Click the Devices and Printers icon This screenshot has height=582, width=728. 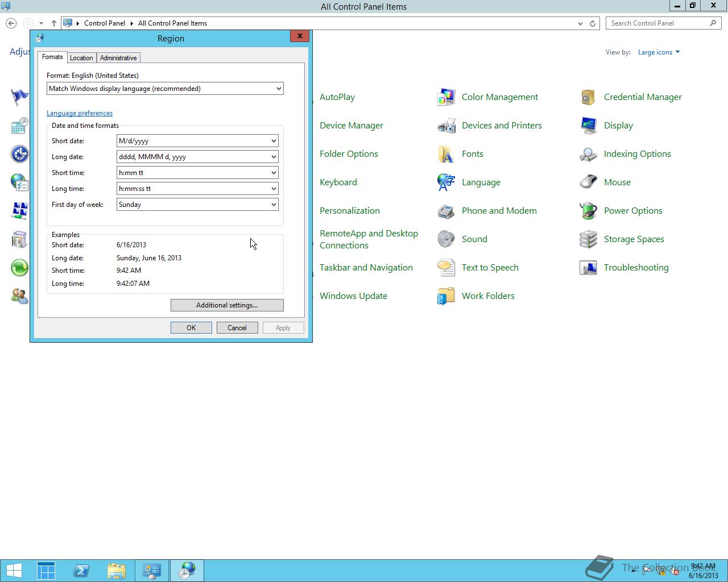pos(446,126)
